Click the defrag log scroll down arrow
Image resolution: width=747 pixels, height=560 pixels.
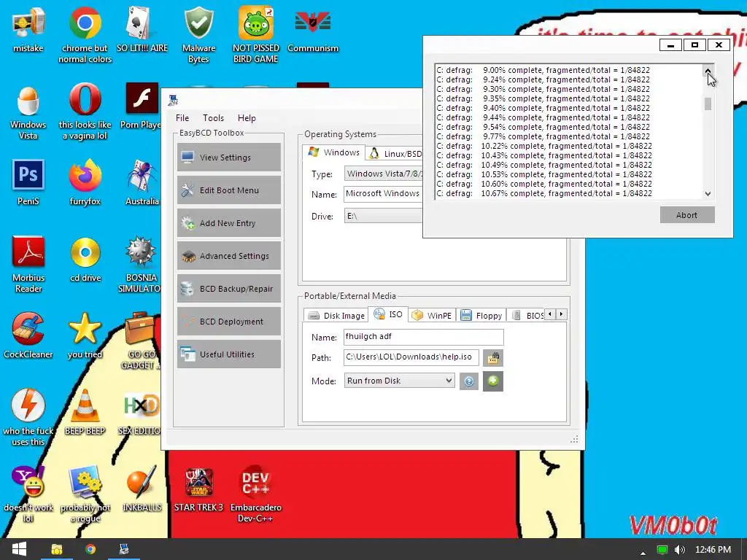708,193
